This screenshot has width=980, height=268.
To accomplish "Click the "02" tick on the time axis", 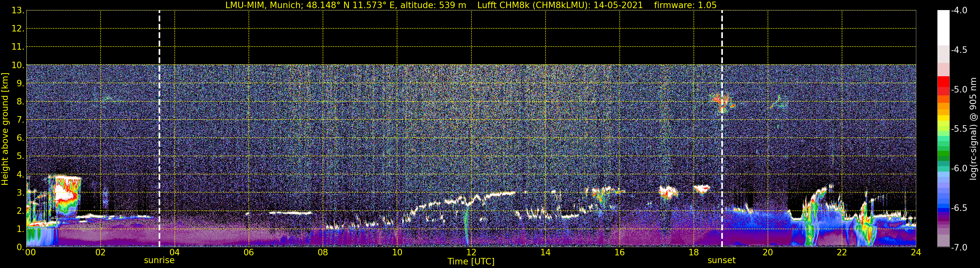I will click(100, 252).
